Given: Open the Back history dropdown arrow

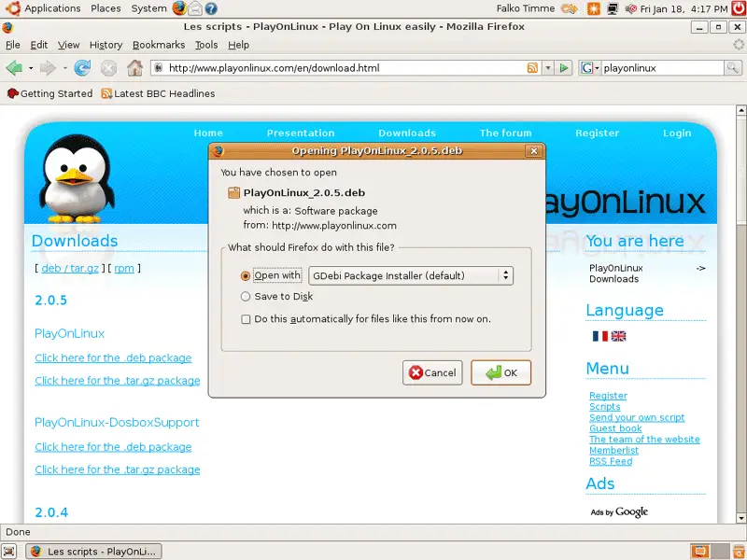Looking at the screenshot, I should click(31, 68).
